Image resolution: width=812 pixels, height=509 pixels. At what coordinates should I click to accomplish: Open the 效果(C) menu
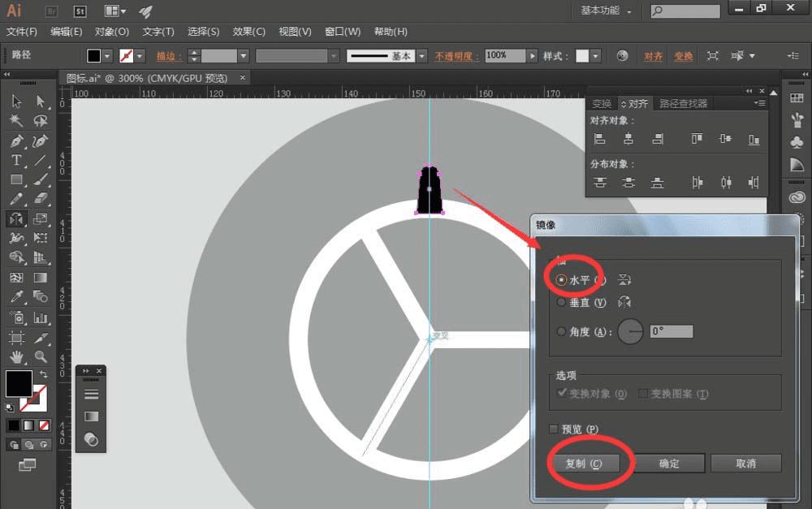click(x=249, y=32)
